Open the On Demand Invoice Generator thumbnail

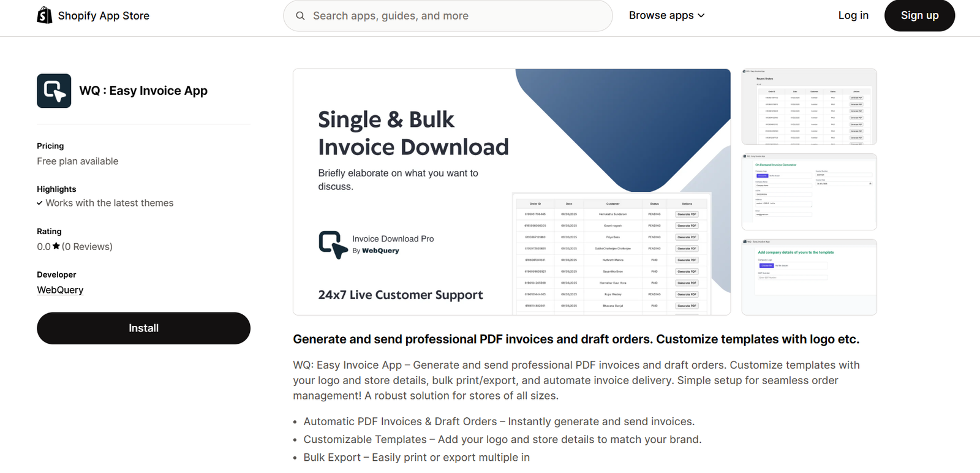click(x=809, y=192)
